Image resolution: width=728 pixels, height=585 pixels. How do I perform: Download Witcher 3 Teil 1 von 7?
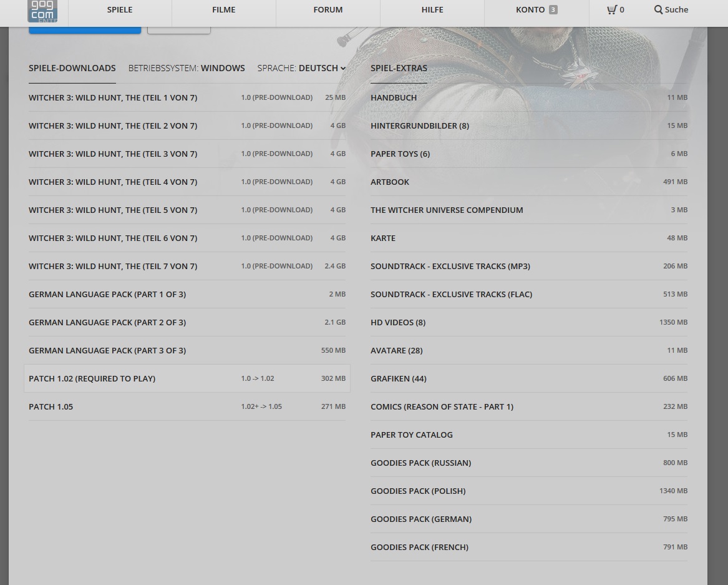click(x=187, y=97)
